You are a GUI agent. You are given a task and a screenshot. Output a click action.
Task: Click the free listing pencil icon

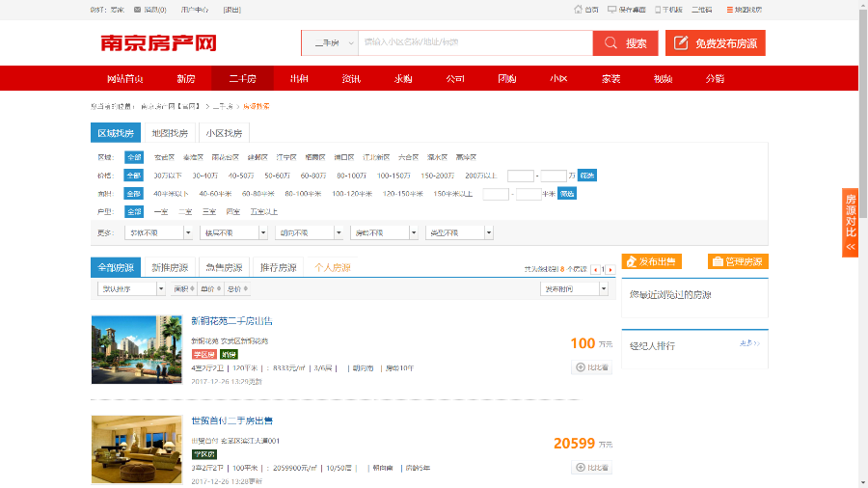click(681, 43)
